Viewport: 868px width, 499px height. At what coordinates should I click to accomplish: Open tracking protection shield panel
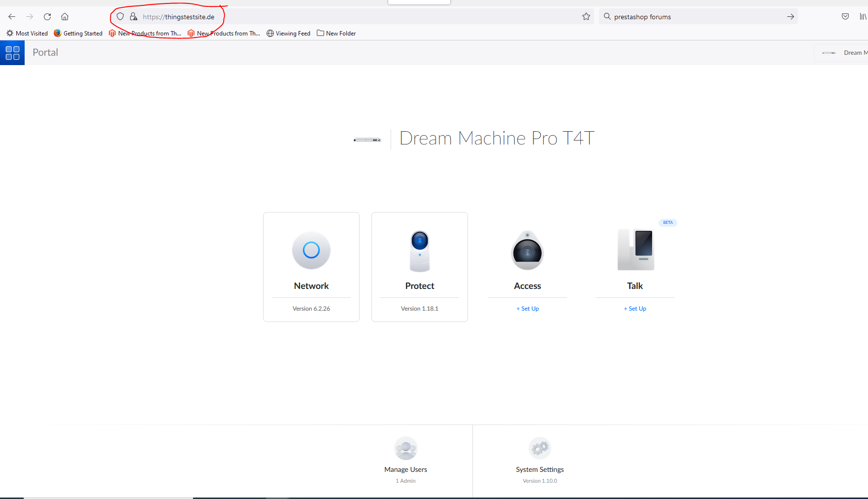tap(120, 17)
